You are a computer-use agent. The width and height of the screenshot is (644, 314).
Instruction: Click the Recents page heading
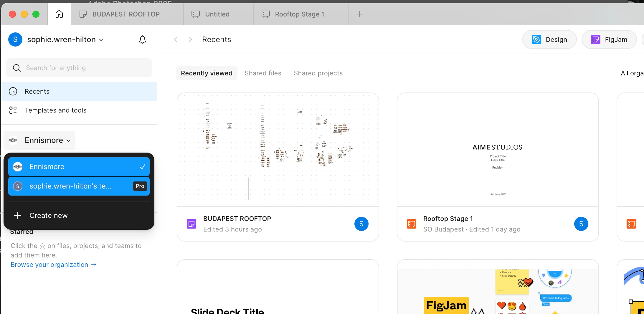[x=217, y=39]
